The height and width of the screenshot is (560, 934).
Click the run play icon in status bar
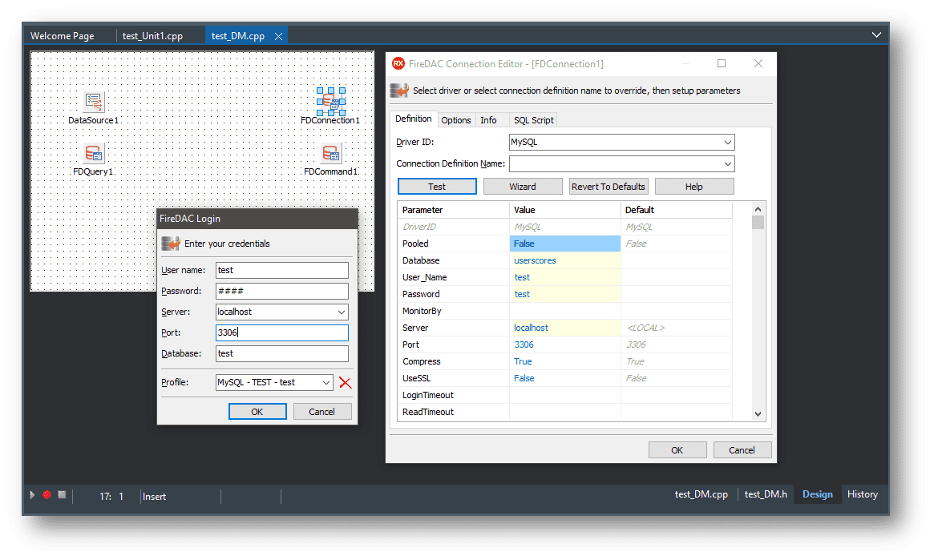pos(32,494)
